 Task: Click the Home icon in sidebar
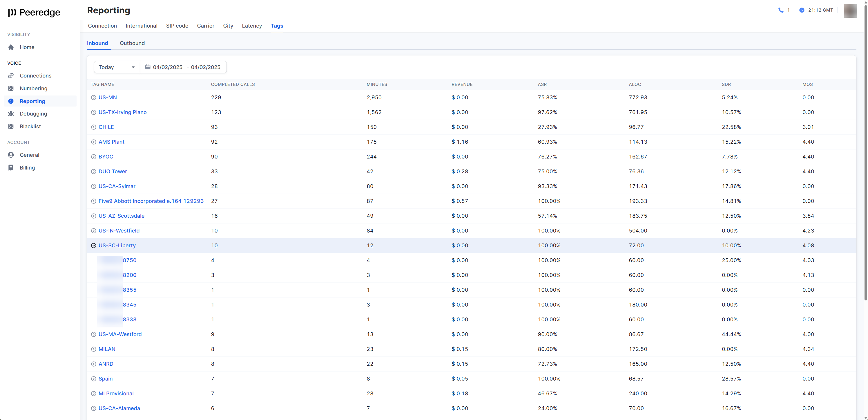pyautogui.click(x=11, y=47)
